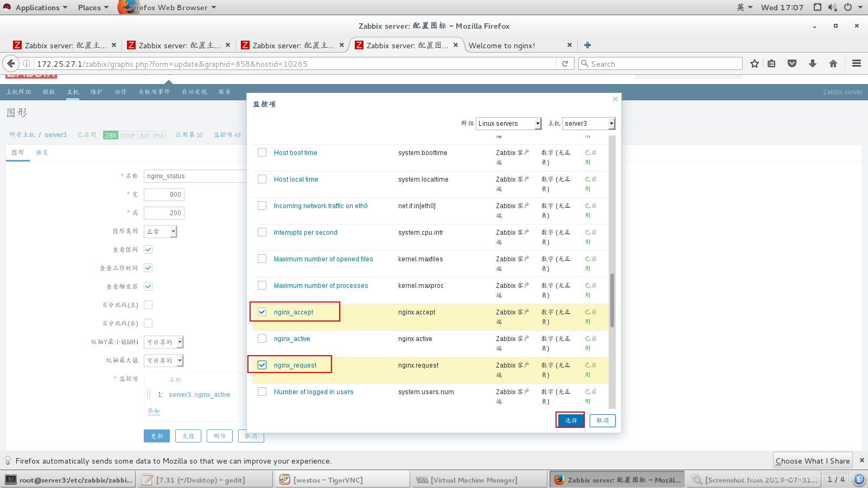Open the power icon in the top panel

pos(848,7)
